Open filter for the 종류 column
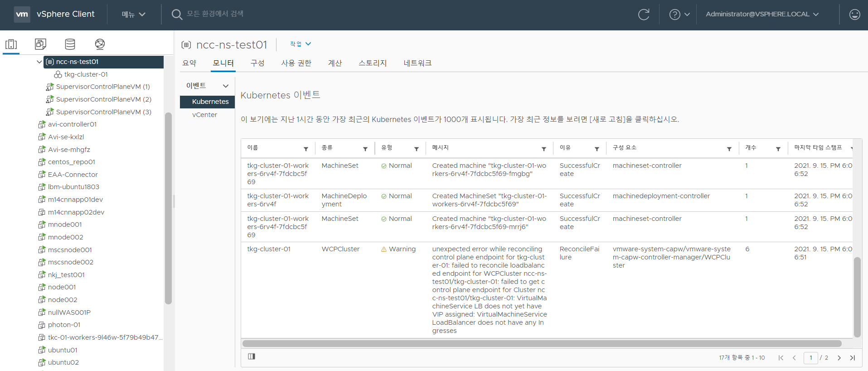 (x=365, y=149)
